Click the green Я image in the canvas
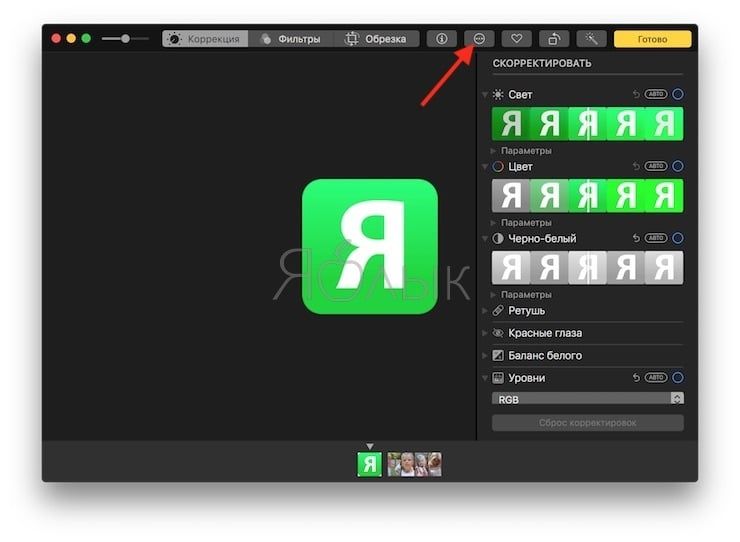Image resolution: width=740 pixels, height=542 pixels. point(370,246)
